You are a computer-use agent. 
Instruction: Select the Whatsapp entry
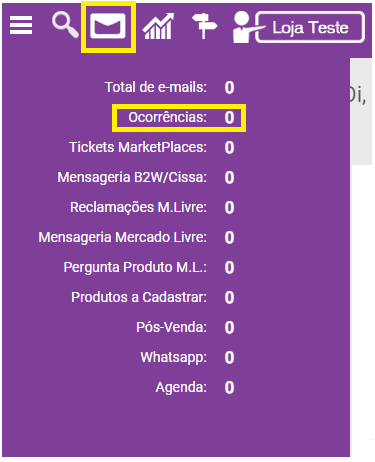coord(174,357)
